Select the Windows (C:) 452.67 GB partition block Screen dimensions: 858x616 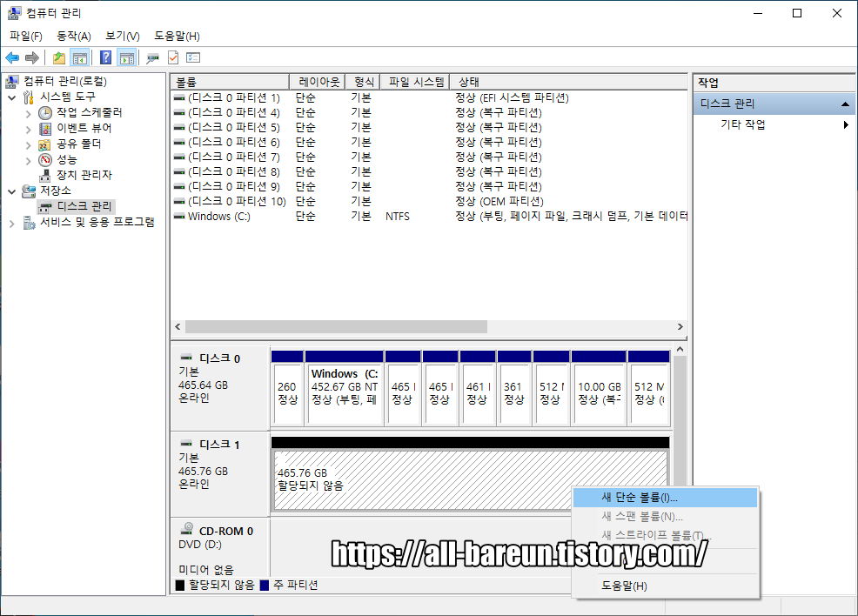[345, 388]
